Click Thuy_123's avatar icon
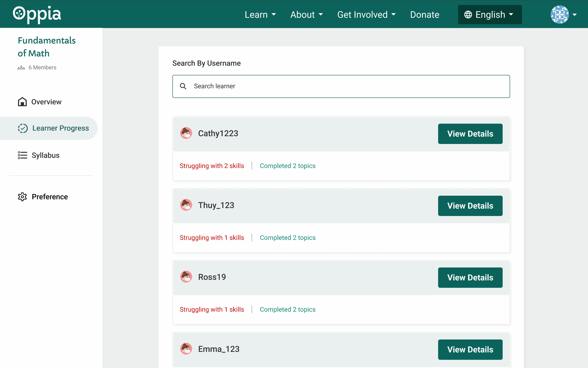 [x=186, y=205]
